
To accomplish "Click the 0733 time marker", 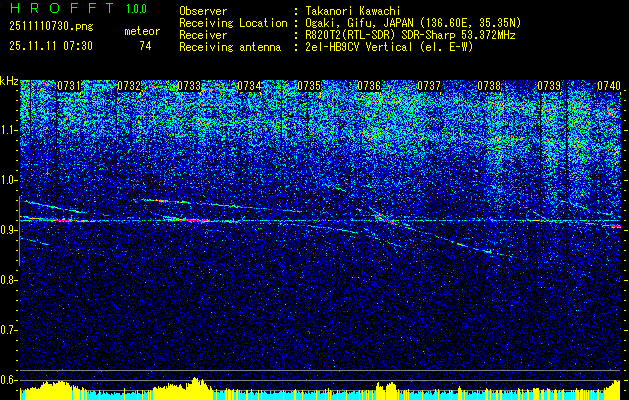I will click(189, 86).
